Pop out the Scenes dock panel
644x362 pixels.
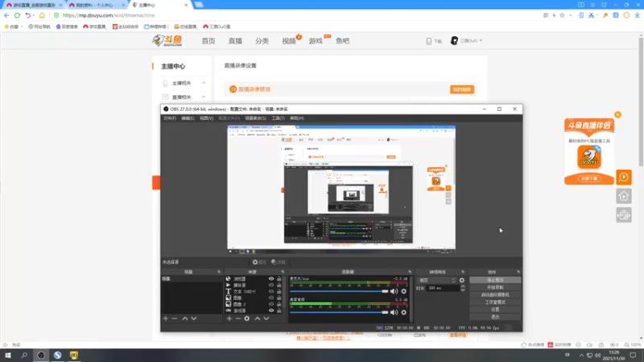[219, 272]
